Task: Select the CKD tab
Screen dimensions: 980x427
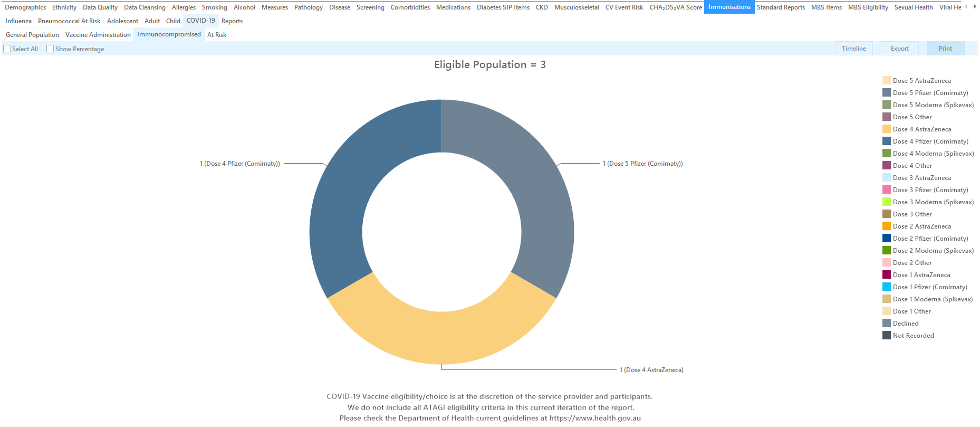Action: coord(542,7)
